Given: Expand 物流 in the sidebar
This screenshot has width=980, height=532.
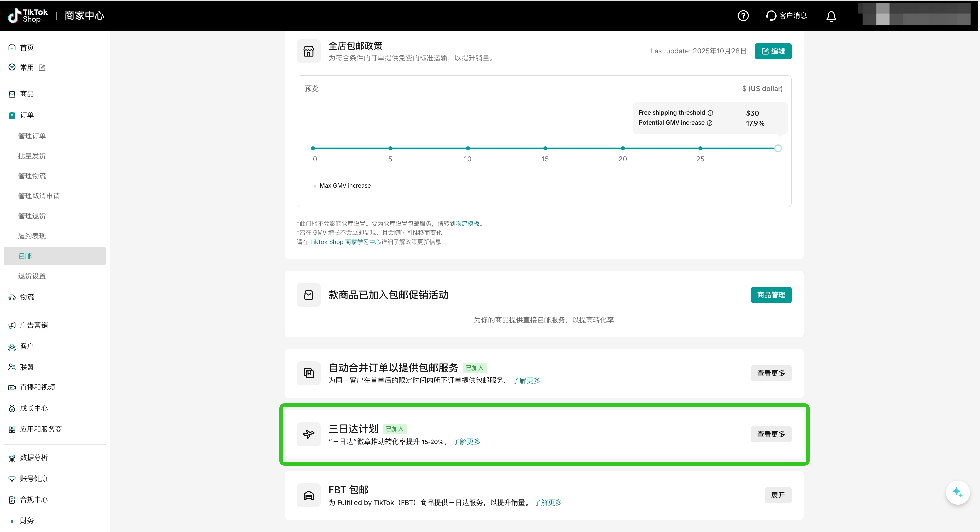Looking at the screenshot, I should tap(27, 297).
